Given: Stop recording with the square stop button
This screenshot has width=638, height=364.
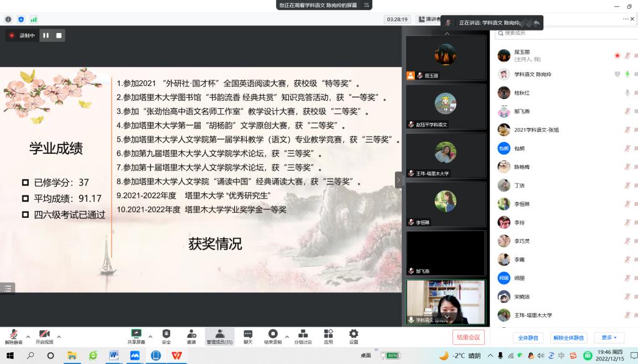Looking at the screenshot, I should [x=59, y=35].
